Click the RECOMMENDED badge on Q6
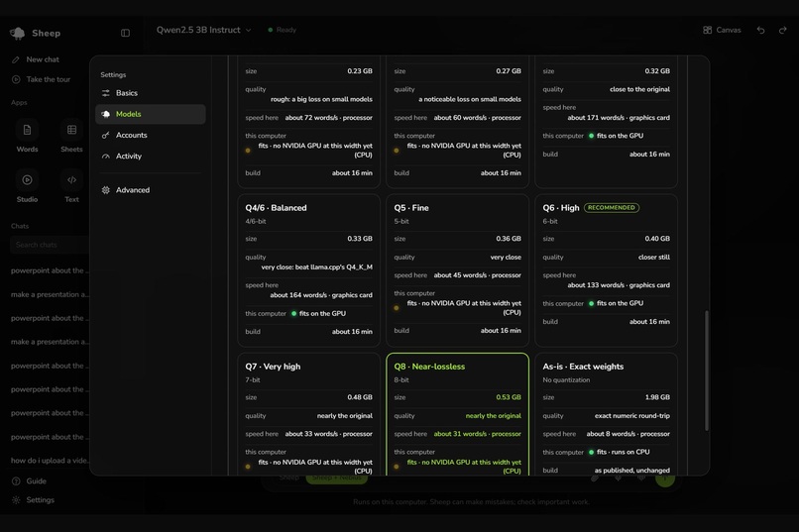 [612, 208]
